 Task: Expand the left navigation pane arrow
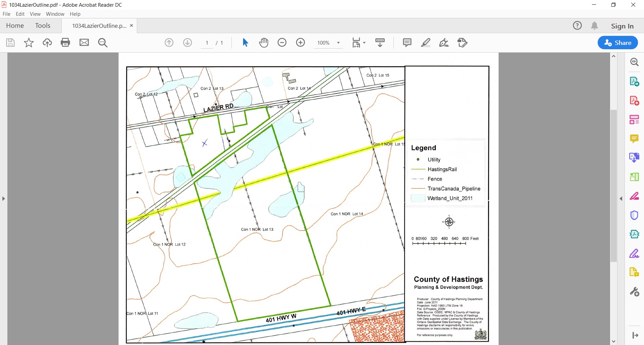pyautogui.click(x=3, y=199)
